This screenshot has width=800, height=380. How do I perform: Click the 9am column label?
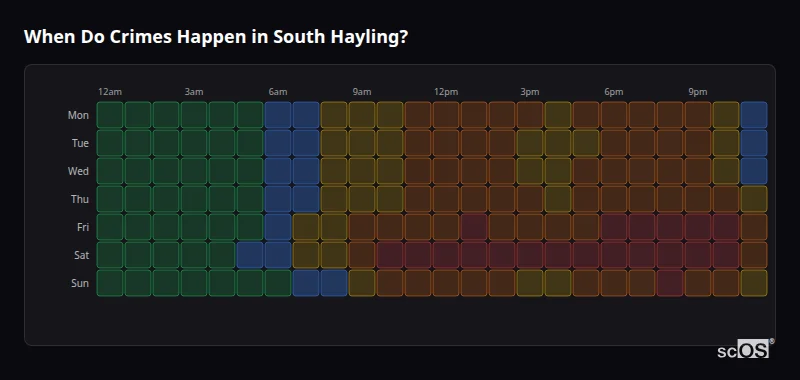coord(362,92)
